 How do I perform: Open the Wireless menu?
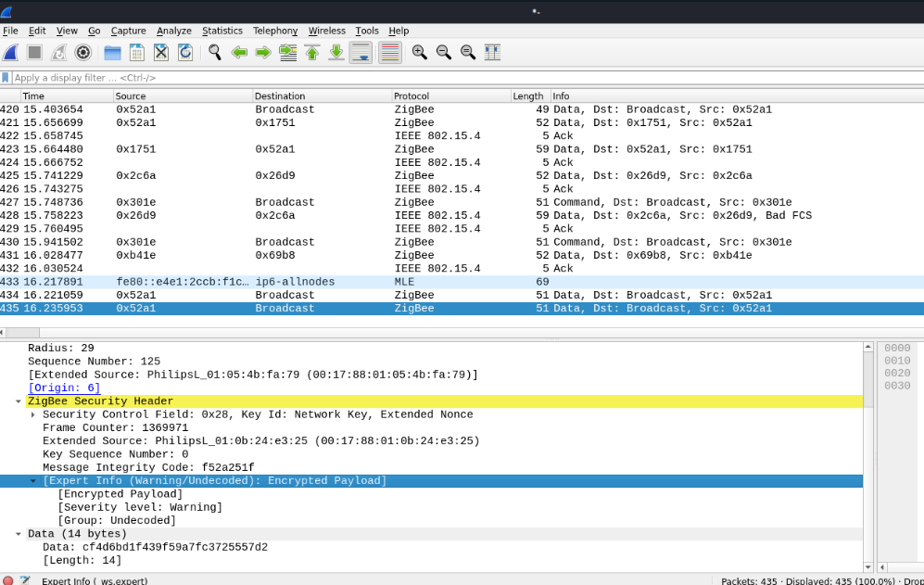click(326, 31)
